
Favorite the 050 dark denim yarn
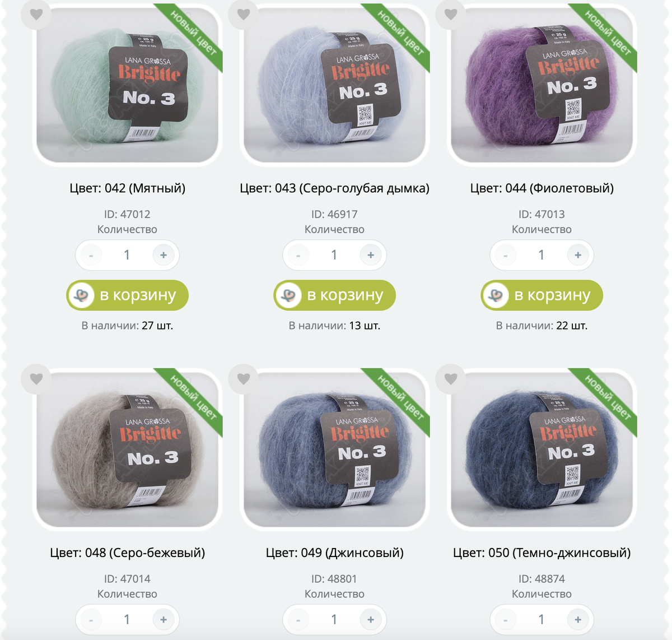451,378
